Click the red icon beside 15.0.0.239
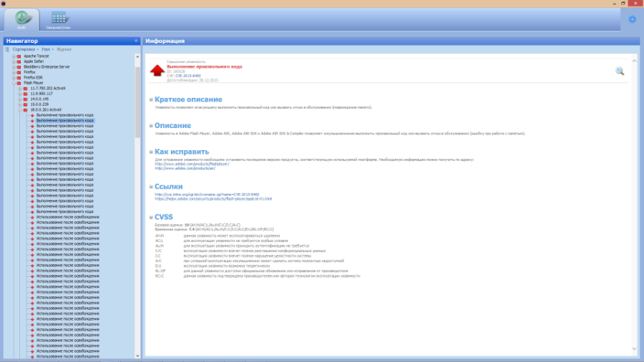The width and height of the screenshot is (644, 362). (x=26, y=104)
